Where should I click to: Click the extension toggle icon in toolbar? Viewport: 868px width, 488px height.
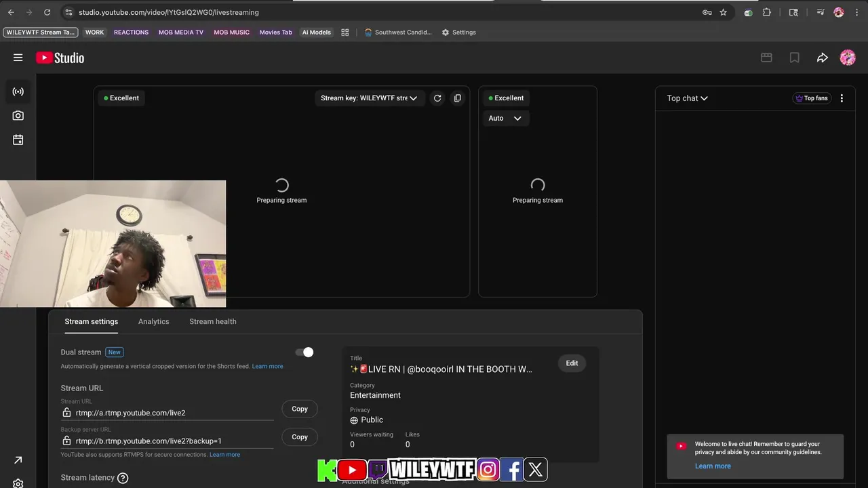(x=748, y=12)
